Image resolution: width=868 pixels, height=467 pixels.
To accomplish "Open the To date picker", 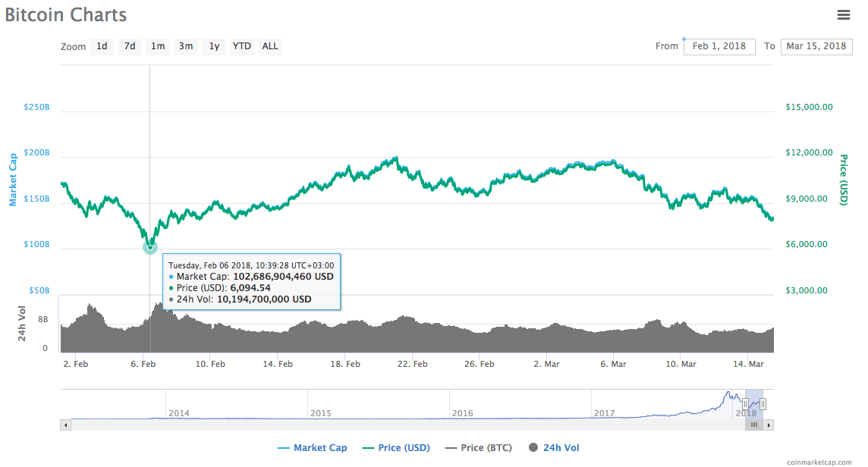I will (x=816, y=46).
